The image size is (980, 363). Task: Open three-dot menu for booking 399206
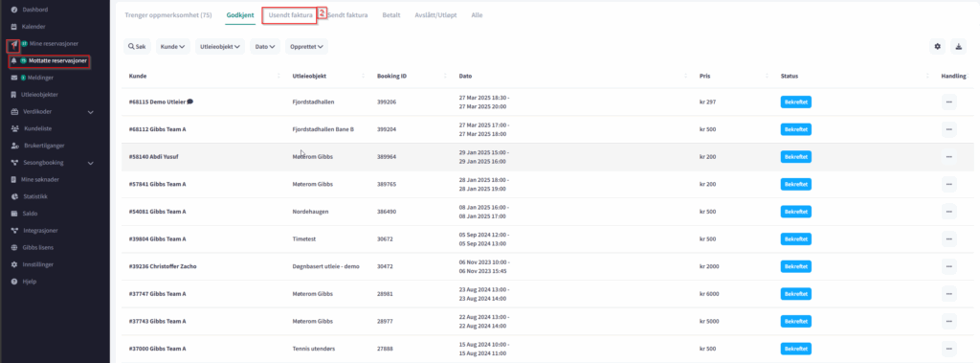[x=948, y=102]
